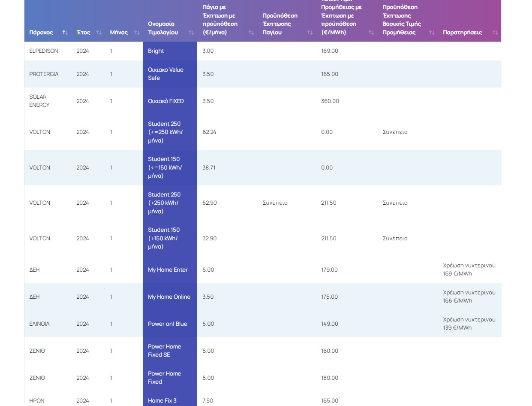Sort by Ονομασία Τιμολογίου using its arrows
Image resolution: width=532 pixels, height=406 pixels.
[191, 33]
